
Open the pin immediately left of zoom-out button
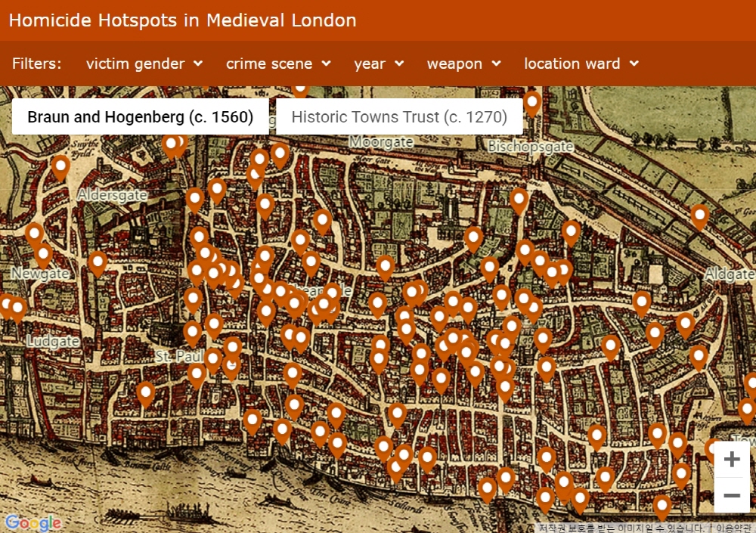pyautogui.click(x=681, y=476)
